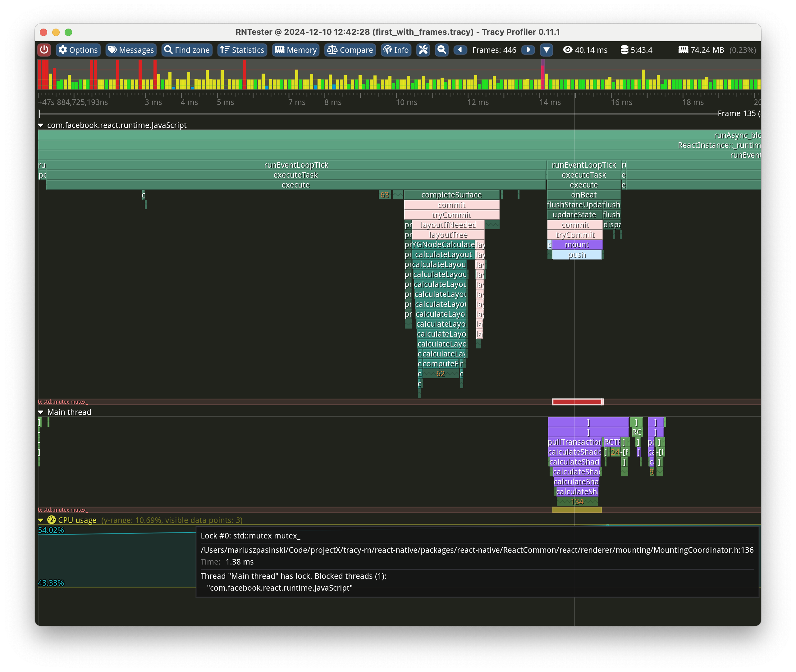Click the 10 ms ruler tick label
This screenshot has height=672, width=796.
(406, 102)
